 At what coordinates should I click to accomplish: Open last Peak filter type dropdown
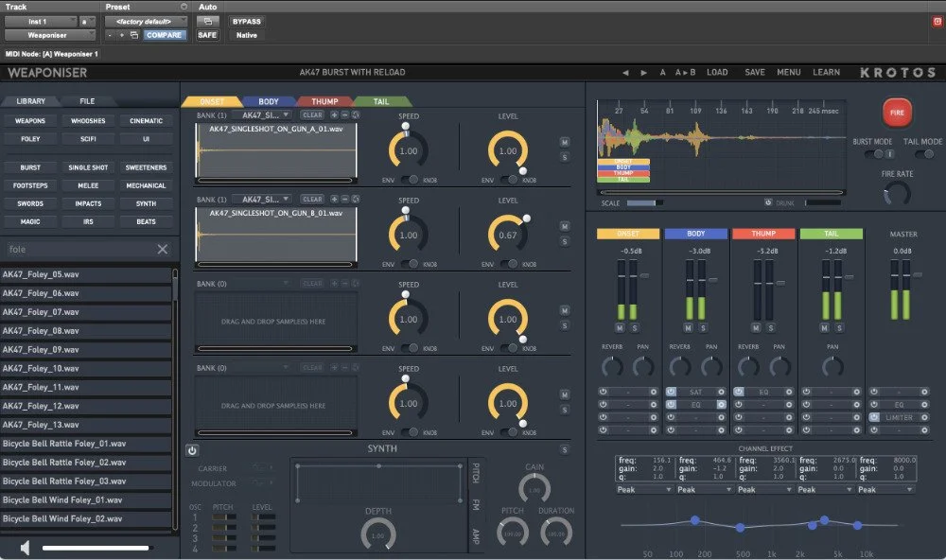click(885, 489)
